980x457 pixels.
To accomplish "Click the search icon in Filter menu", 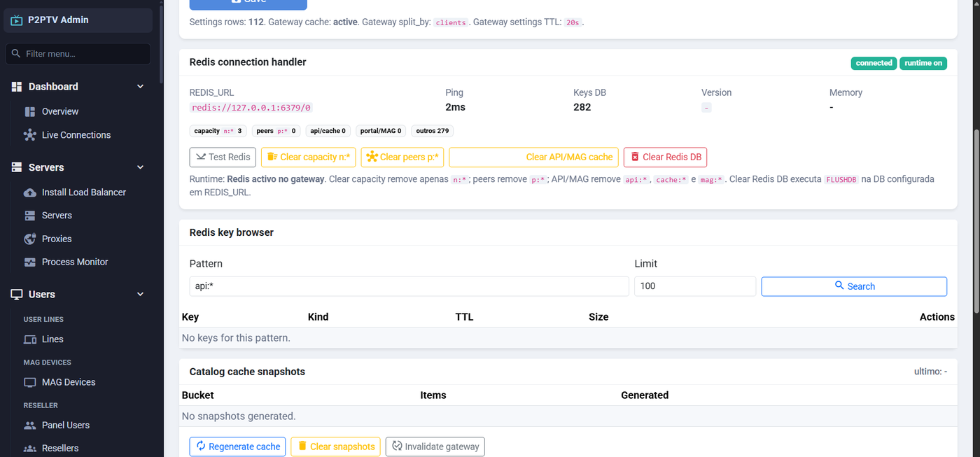I will point(16,54).
